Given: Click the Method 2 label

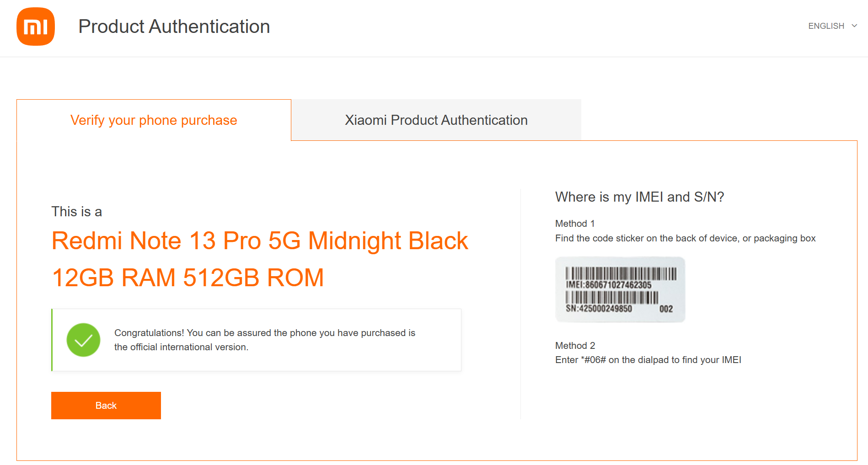Looking at the screenshot, I should tap(575, 346).
